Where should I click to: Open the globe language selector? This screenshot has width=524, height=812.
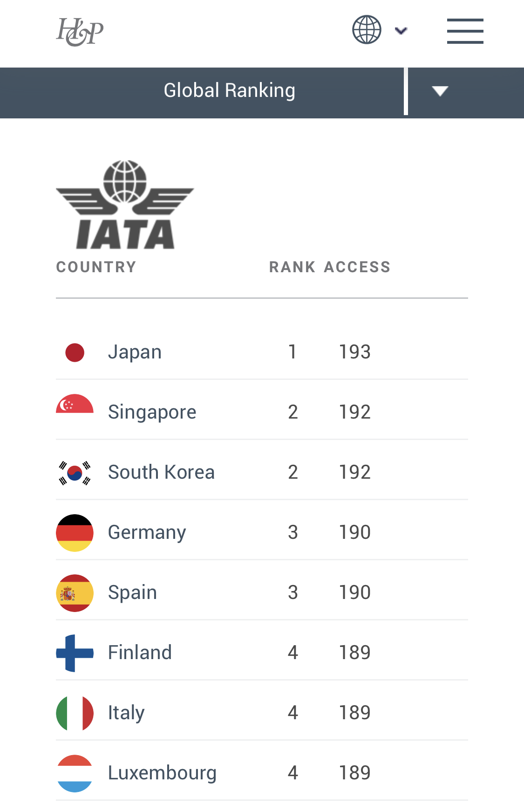point(367,30)
